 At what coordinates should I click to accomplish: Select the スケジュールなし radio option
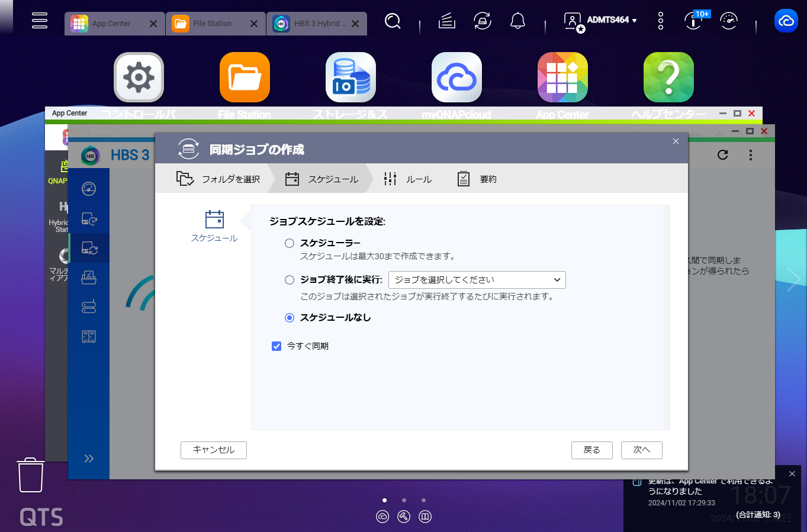[290, 318]
